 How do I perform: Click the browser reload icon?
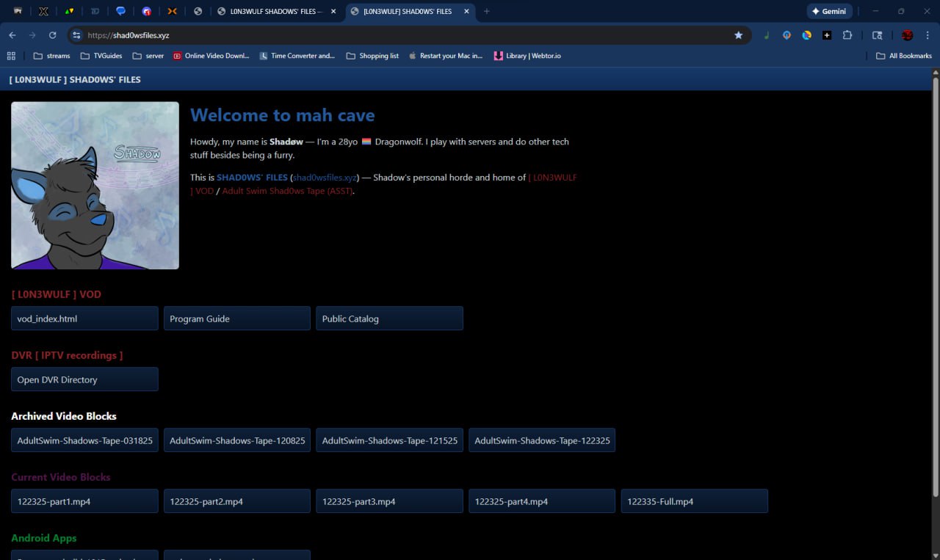click(x=52, y=35)
